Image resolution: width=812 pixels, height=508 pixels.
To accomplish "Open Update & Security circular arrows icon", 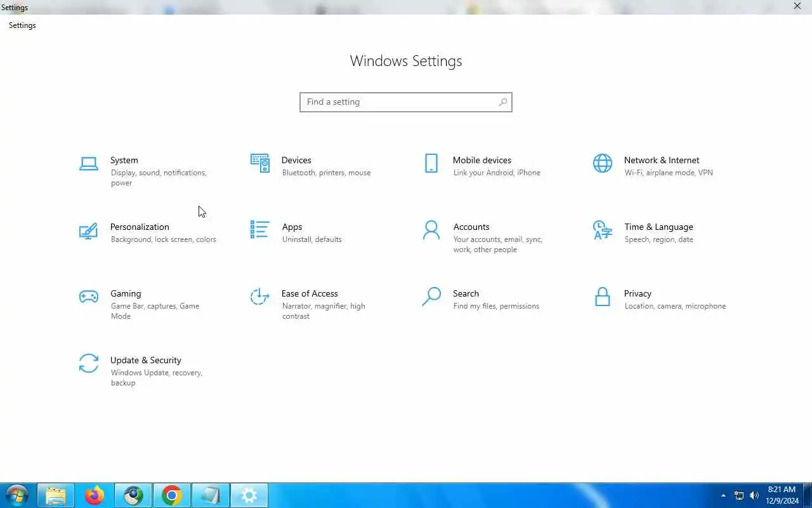I will coord(89,363).
